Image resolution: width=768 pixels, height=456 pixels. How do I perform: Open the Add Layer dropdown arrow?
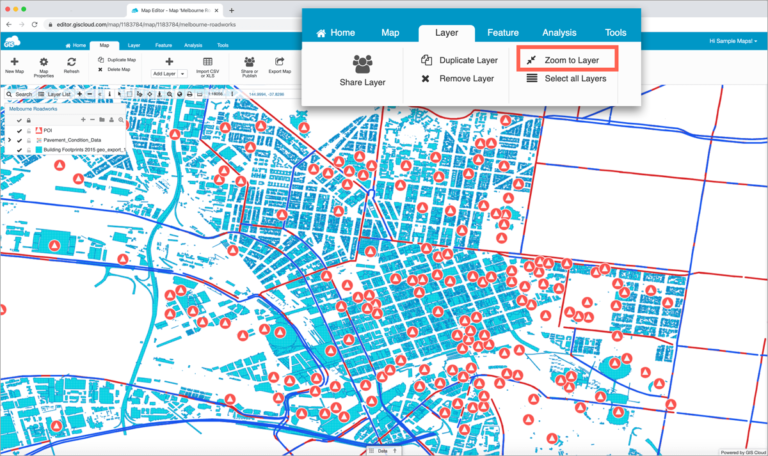(183, 74)
